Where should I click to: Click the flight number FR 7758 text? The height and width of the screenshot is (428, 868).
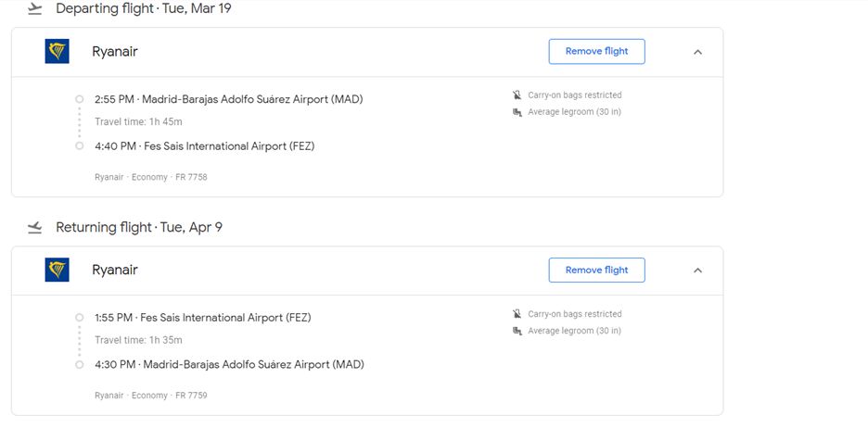[x=191, y=177]
